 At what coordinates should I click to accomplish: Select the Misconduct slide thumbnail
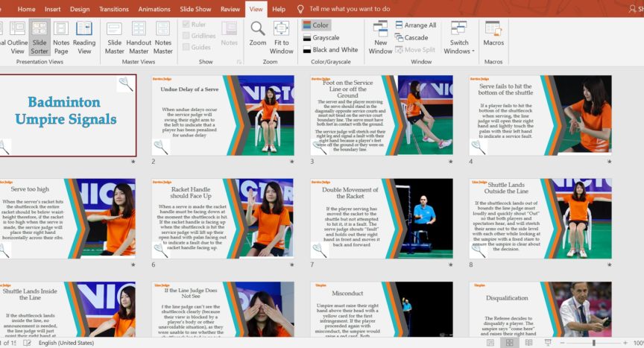click(x=381, y=309)
